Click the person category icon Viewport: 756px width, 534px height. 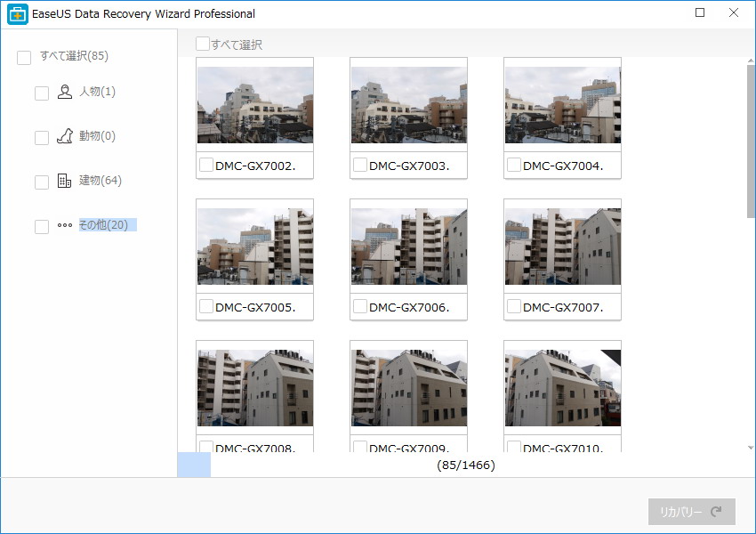click(65, 92)
